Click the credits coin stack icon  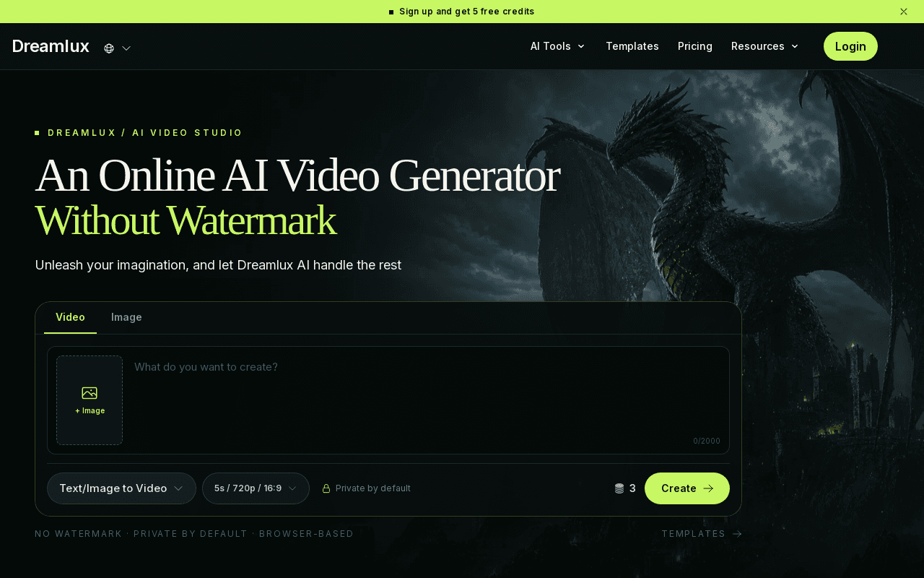click(619, 488)
